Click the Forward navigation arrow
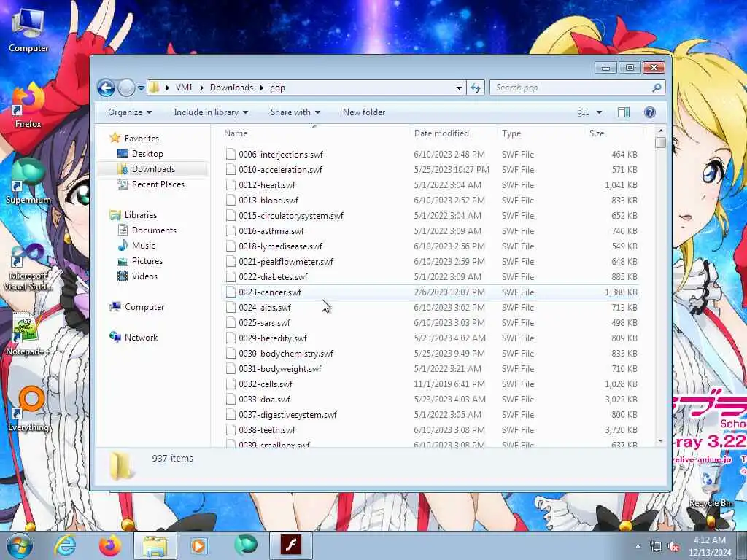Screen dimensions: 747x560 point(126,87)
